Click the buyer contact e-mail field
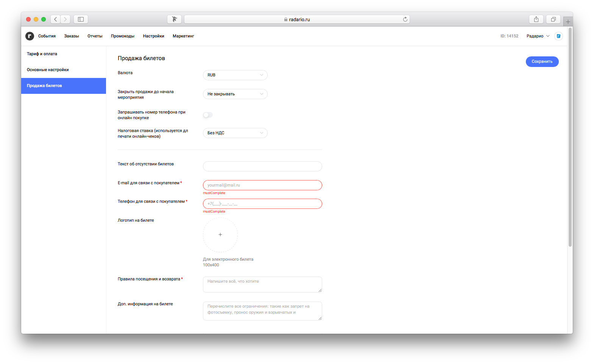The height and width of the screenshot is (364, 594). click(x=262, y=185)
